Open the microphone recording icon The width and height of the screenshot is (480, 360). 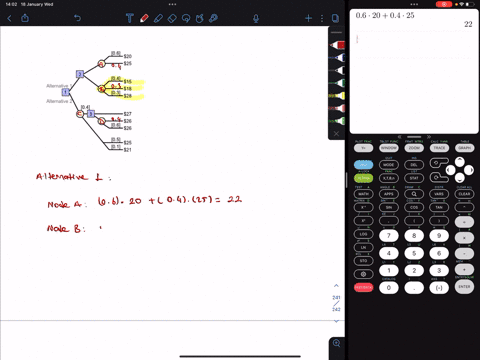pos(256,18)
